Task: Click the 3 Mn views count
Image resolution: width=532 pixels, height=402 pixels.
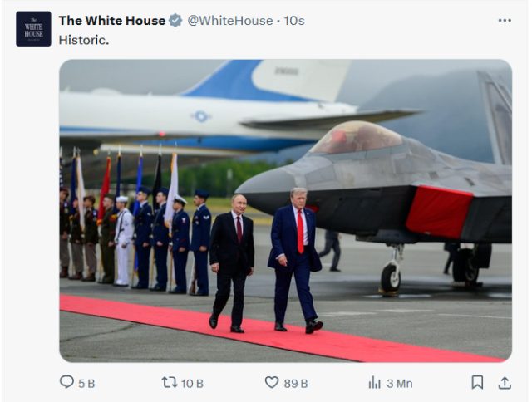Action: point(400,384)
